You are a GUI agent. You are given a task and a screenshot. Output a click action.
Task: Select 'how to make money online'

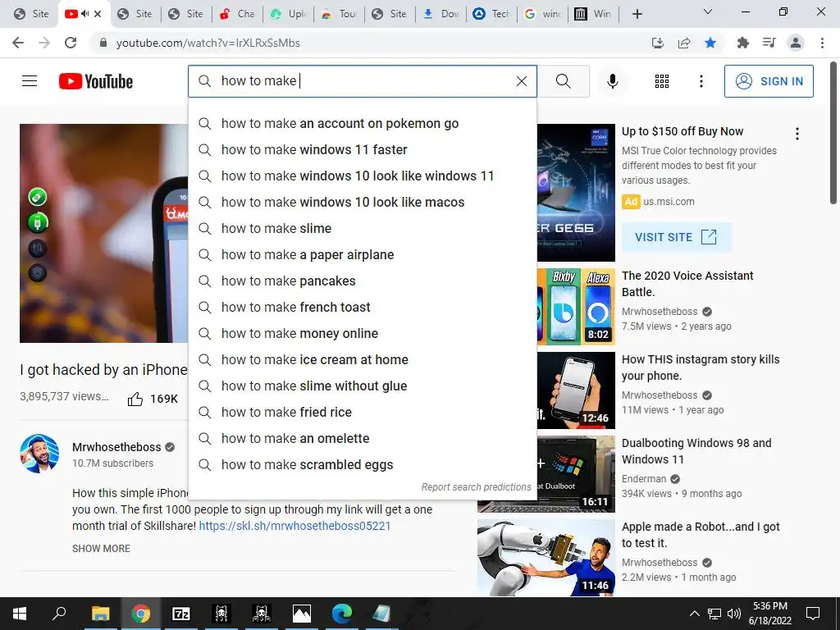[362, 333]
